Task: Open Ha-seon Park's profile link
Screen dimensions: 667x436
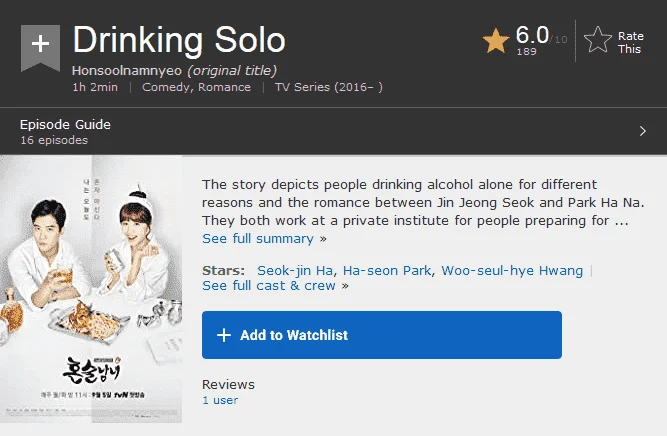Action: pyautogui.click(x=387, y=271)
